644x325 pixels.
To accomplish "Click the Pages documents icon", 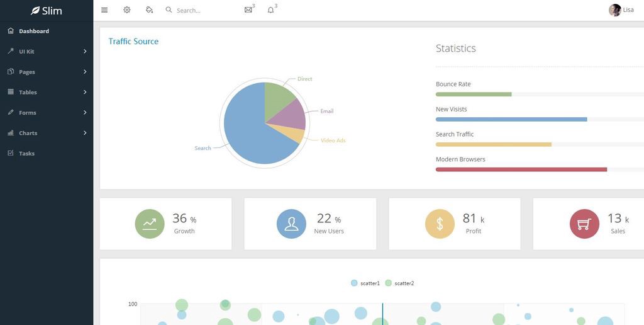I will 11,72.
